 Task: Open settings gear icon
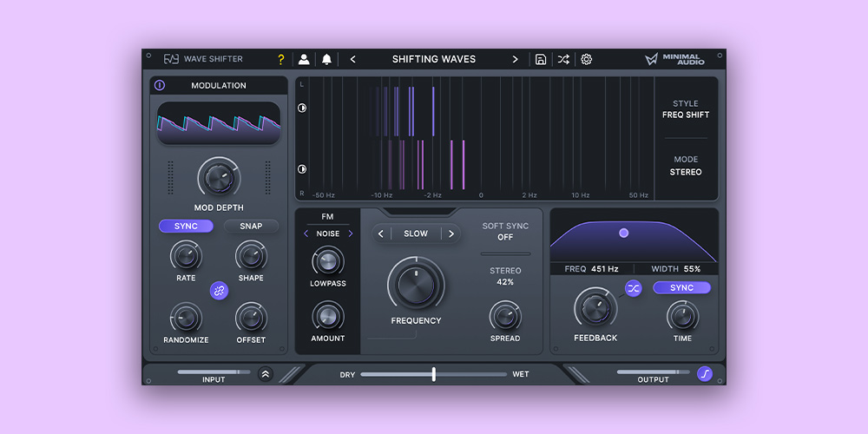point(586,59)
